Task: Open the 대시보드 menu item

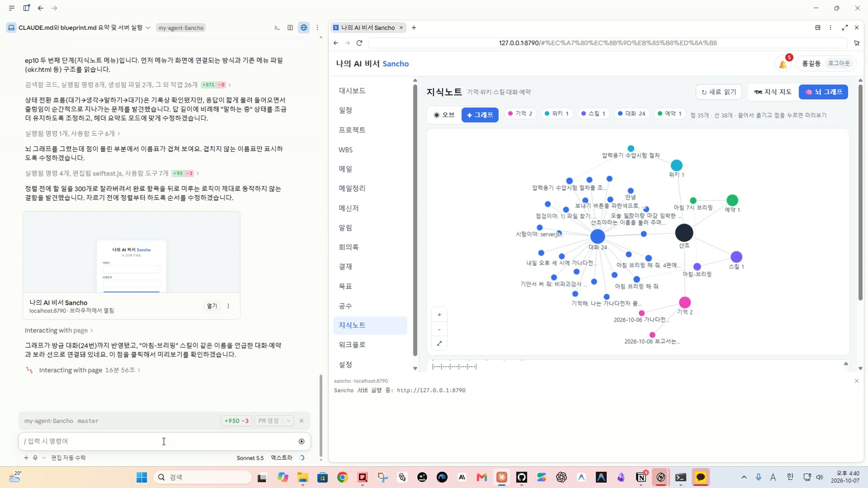Action: click(370, 91)
